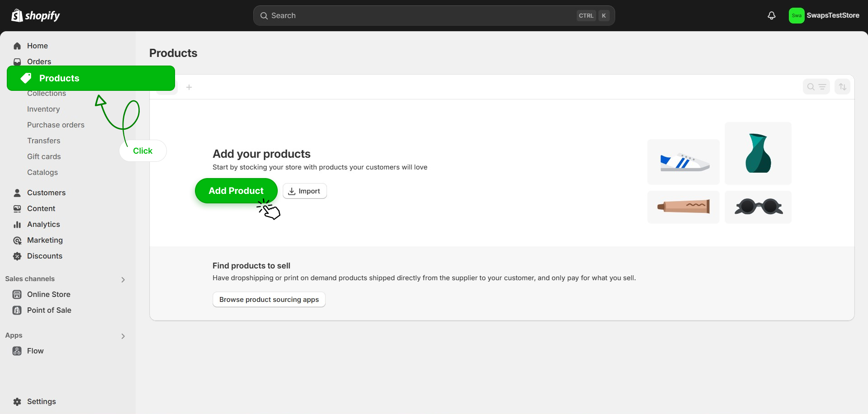
Task: Focus the top Search field
Action: [x=421, y=16]
